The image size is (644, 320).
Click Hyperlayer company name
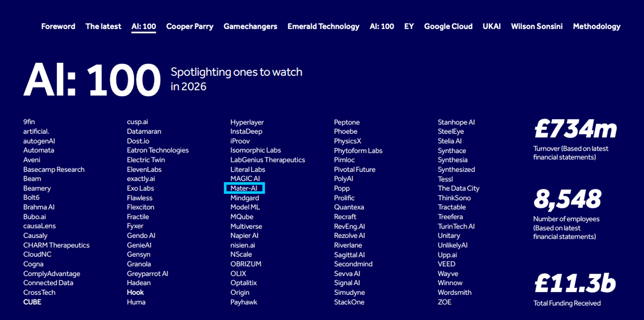click(247, 122)
